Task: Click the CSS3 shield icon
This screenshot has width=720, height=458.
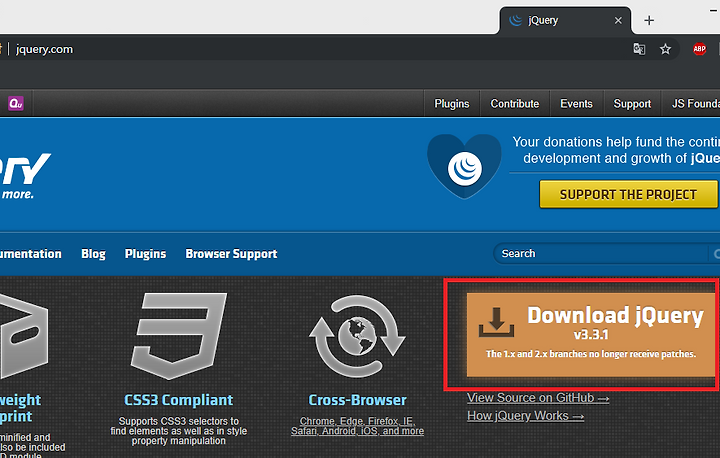Action: (179, 336)
